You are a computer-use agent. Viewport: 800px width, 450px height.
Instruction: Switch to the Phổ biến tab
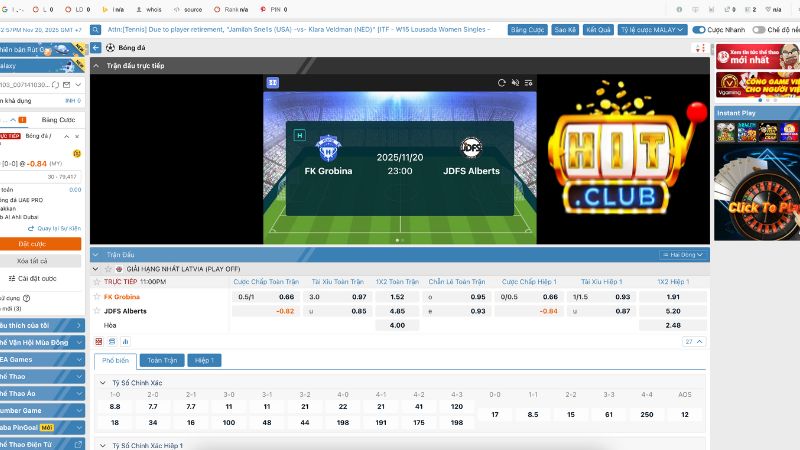(x=115, y=361)
